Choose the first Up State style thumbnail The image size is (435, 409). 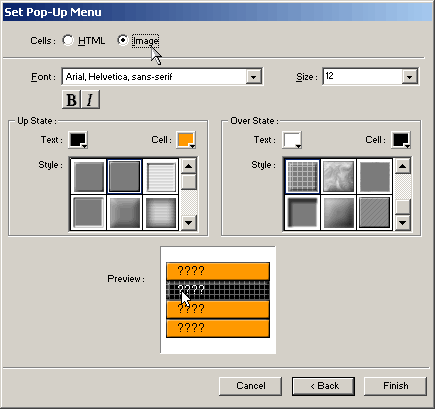click(x=89, y=177)
